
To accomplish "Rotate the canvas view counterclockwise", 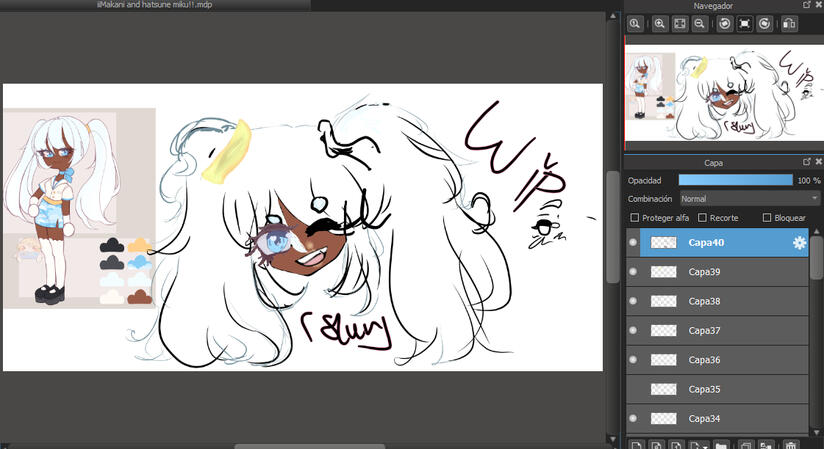I will tap(725, 24).
